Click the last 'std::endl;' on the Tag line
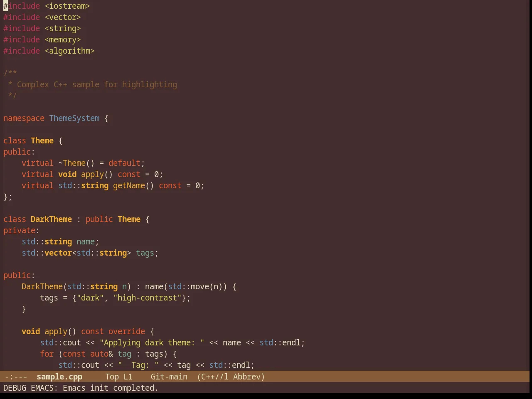This screenshot has height=399, width=532. [232, 365]
